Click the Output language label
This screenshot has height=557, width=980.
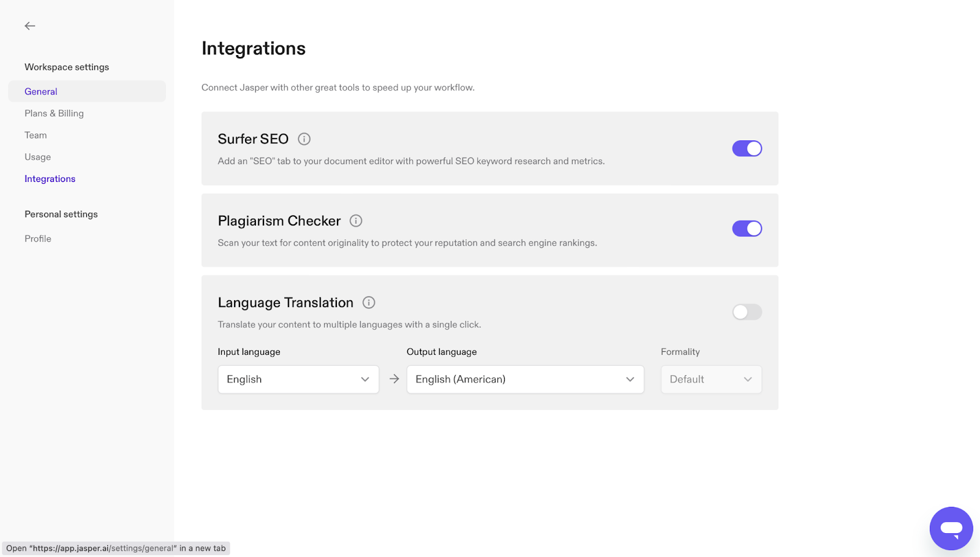[x=442, y=352]
